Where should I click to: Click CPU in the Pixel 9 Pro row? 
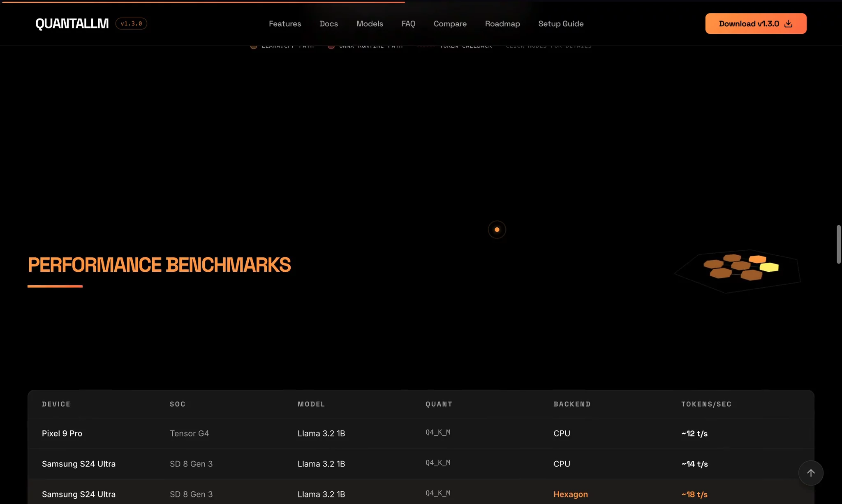[x=562, y=433]
